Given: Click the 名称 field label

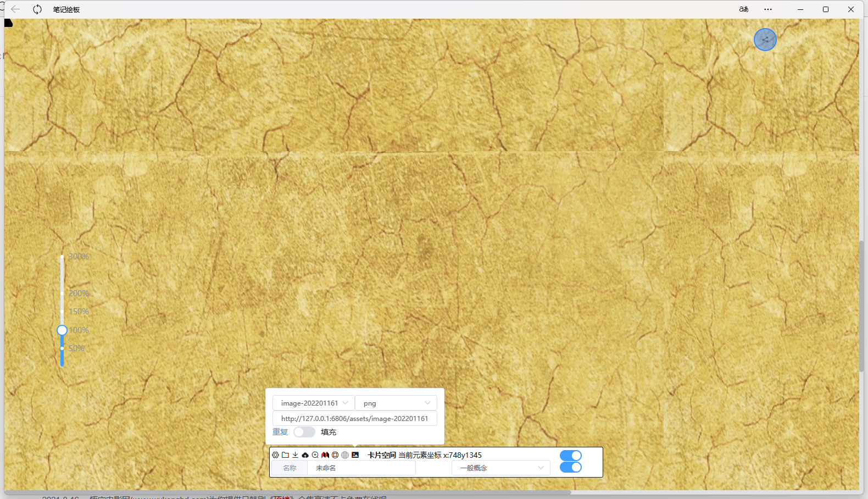Looking at the screenshot, I should pos(290,468).
